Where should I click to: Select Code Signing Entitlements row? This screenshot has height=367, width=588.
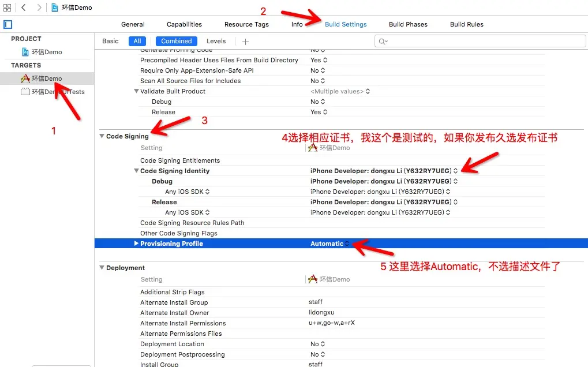click(342, 160)
